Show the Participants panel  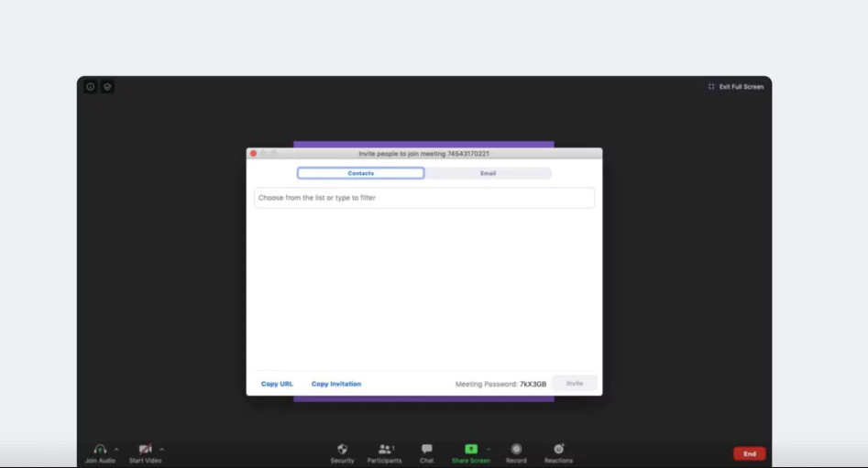[384, 453]
